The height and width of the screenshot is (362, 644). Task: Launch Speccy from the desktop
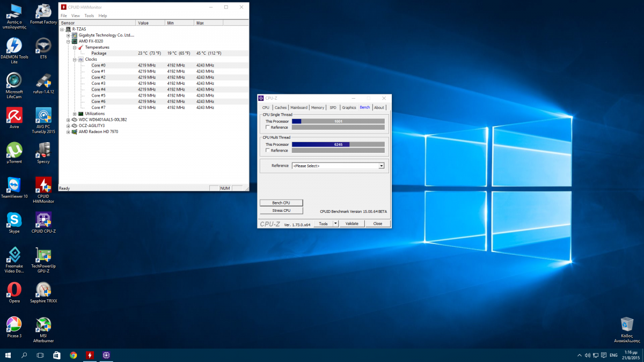point(43,153)
